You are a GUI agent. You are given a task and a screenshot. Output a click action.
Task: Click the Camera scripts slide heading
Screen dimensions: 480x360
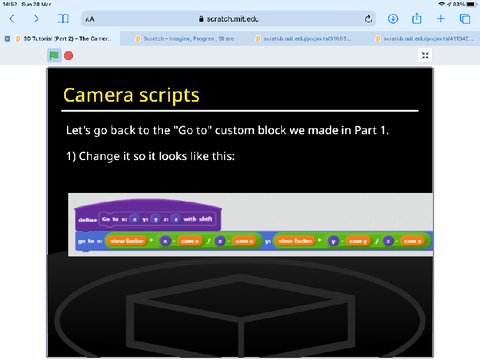[x=131, y=95]
